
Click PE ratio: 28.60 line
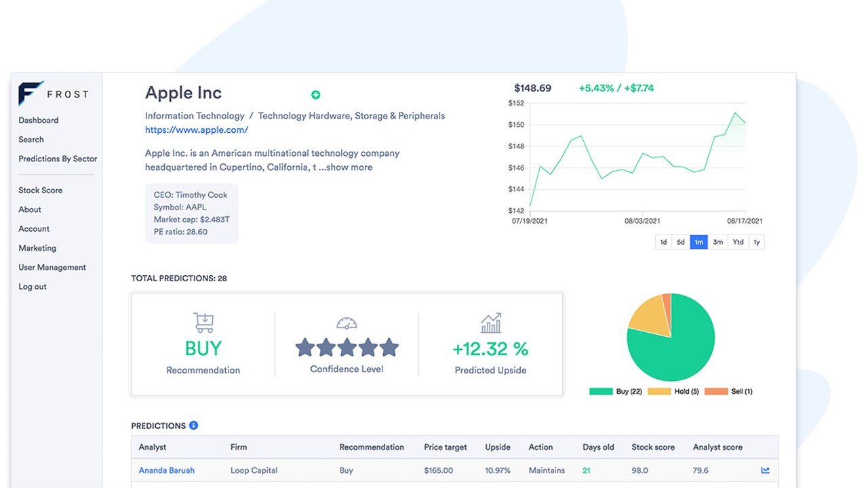[180, 232]
